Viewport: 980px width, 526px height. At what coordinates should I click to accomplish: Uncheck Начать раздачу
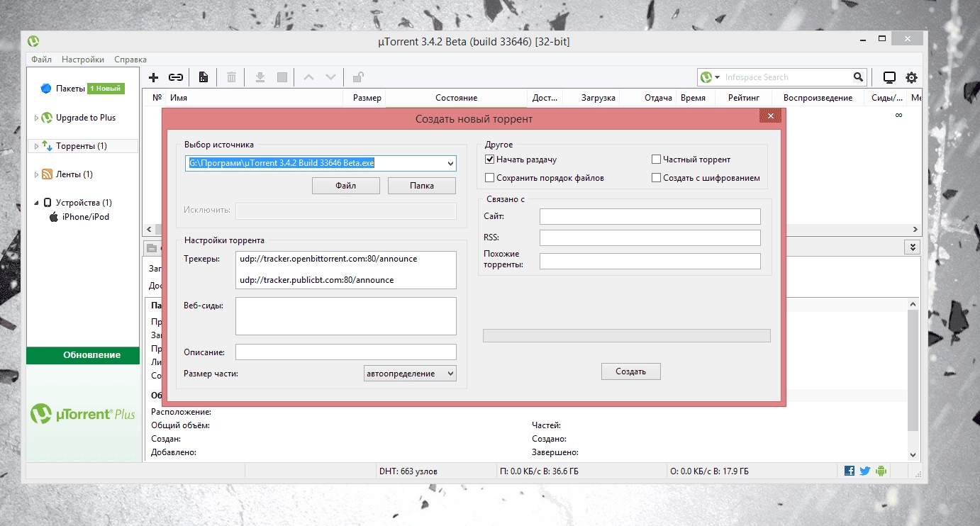pos(489,159)
